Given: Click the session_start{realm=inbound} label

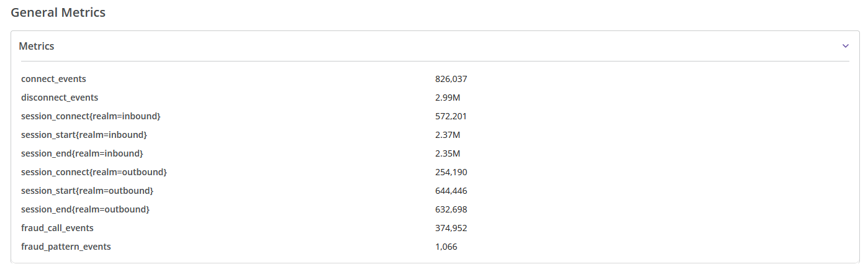Looking at the screenshot, I should [84, 135].
